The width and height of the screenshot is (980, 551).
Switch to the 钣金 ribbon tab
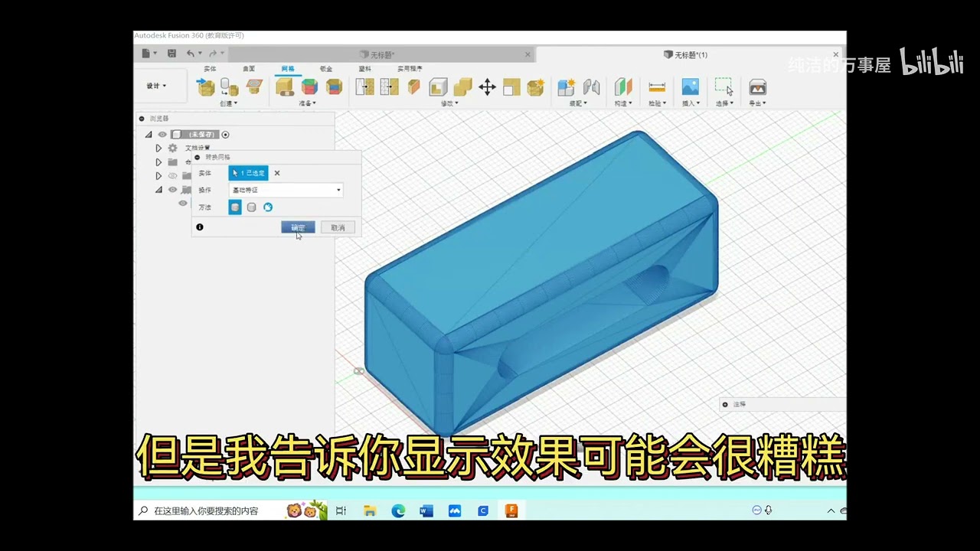pyautogui.click(x=326, y=69)
